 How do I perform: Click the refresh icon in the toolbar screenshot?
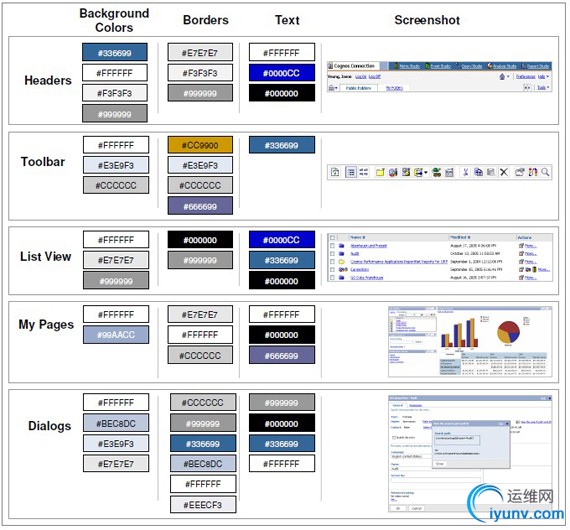pyautogui.click(x=335, y=172)
